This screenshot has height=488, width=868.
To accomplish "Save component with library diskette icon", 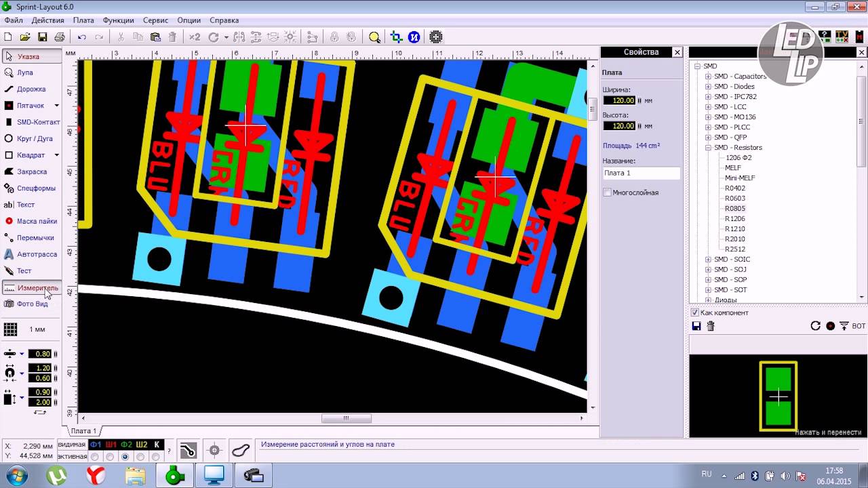I will point(696,326).
